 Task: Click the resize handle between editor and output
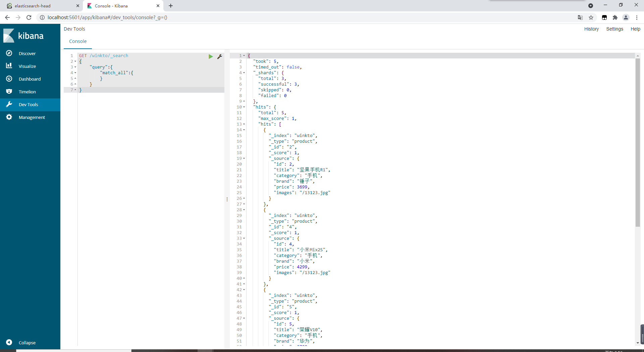[227, 199]
